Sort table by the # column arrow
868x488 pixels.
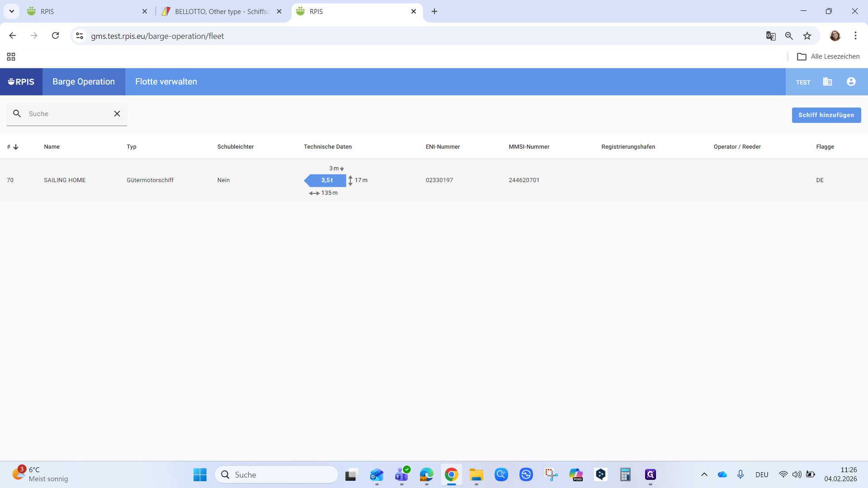pyautogui.click(x=16, y=147)
